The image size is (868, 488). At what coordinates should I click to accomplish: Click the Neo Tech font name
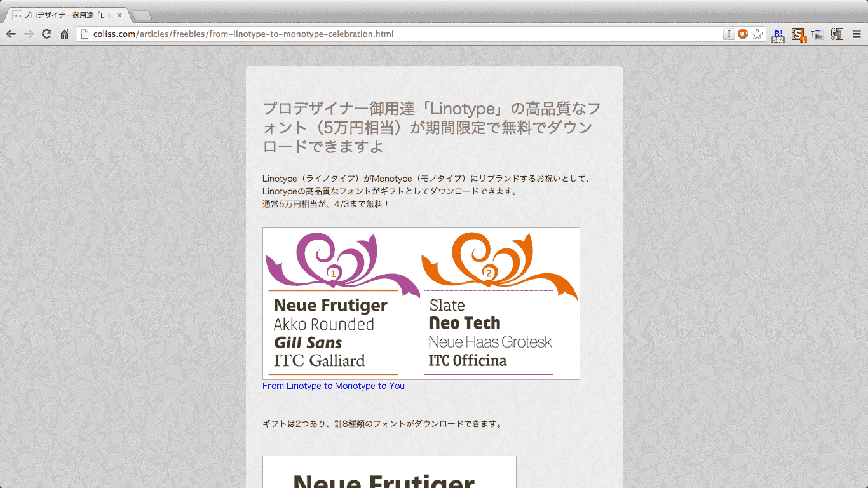[x=465, y=323]
